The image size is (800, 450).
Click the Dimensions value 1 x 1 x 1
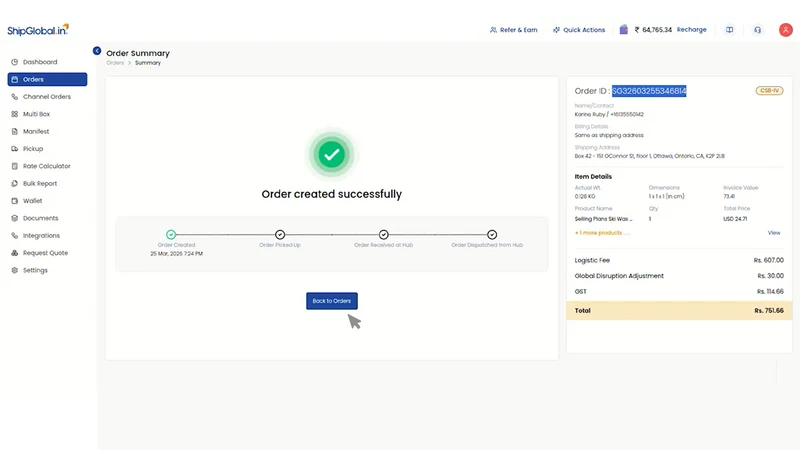666,196
